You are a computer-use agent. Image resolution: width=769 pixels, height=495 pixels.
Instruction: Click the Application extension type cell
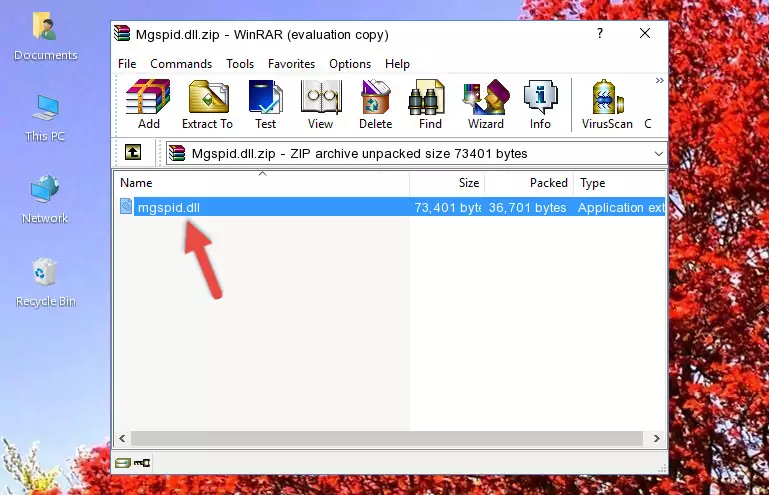(621, 208)
